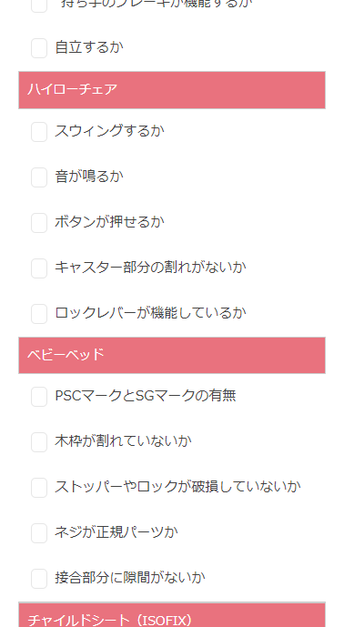Viewport: 364px width, 627px height.
Task: Select the チャイルドシート（ISOFIX） header bar
Action: coord(172,614)
